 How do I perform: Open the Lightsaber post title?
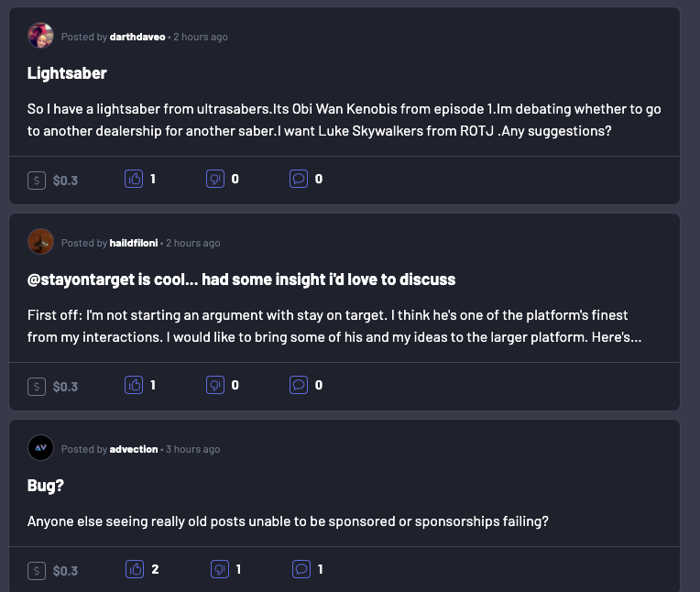click(67, 73)
